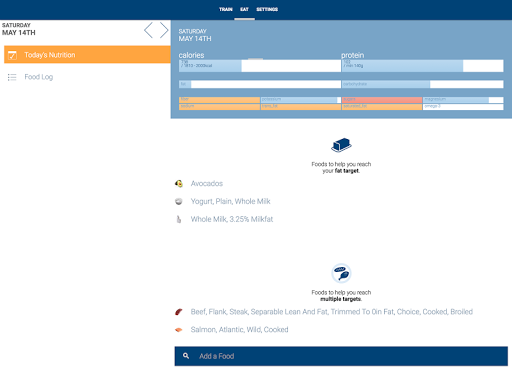Switch to the EAT tab
This screenshot has width=512, height=370.
(x=244, y=9)
